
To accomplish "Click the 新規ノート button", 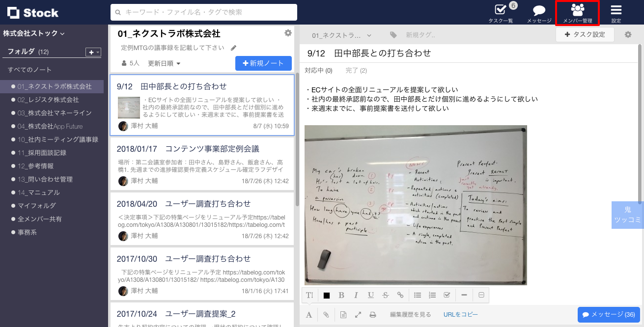I will [263, 63].
